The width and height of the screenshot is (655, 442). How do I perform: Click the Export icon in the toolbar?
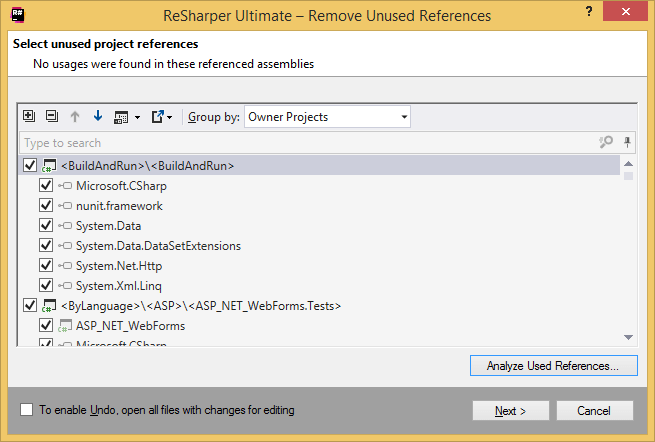click(x=160, y=117)
